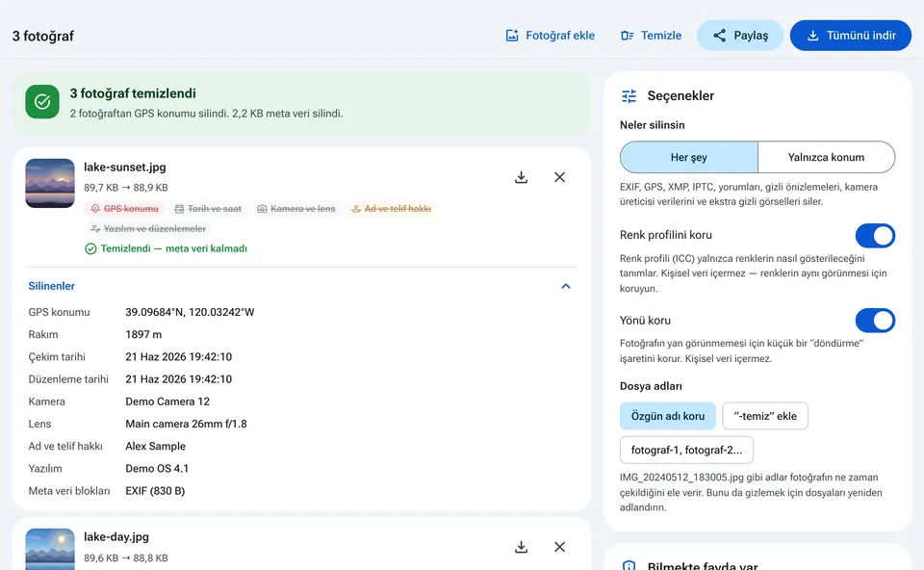Select the Her şey option
This screenshot has height=570, width=924.
pos(689,157)
